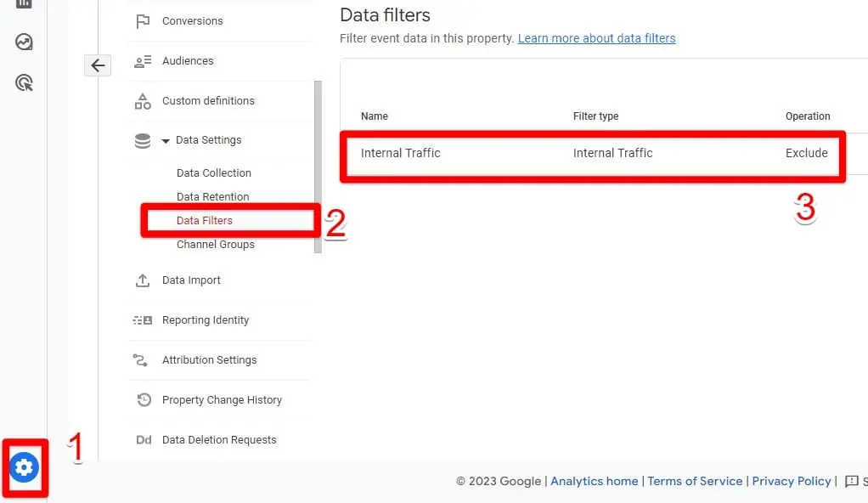This screenshot has width=868, height=503.
Task: Open Explore via the trend line icon
Action: (23, 41)
